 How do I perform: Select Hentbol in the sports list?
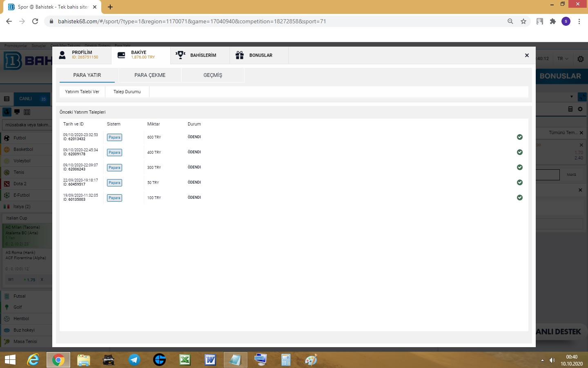(x=26, y=319)
